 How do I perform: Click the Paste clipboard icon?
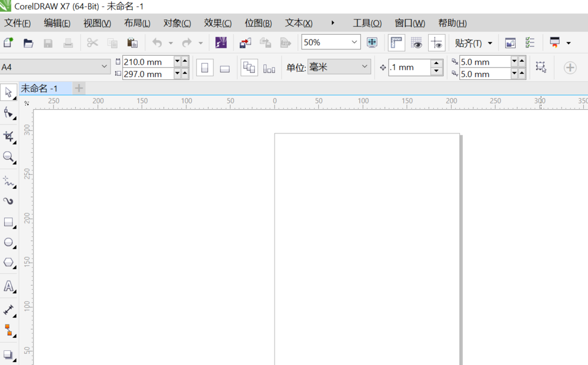[132, 43]
